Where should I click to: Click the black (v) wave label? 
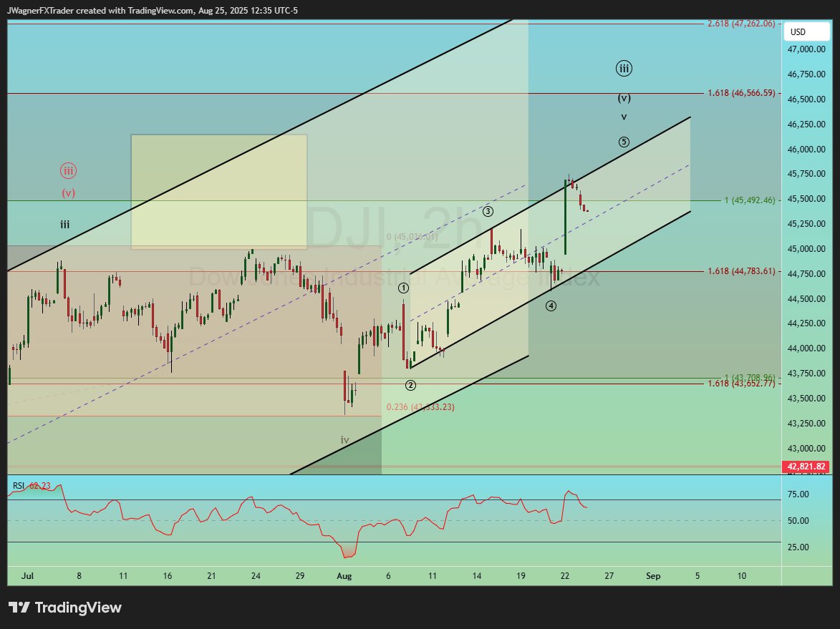tap(624, 98)
